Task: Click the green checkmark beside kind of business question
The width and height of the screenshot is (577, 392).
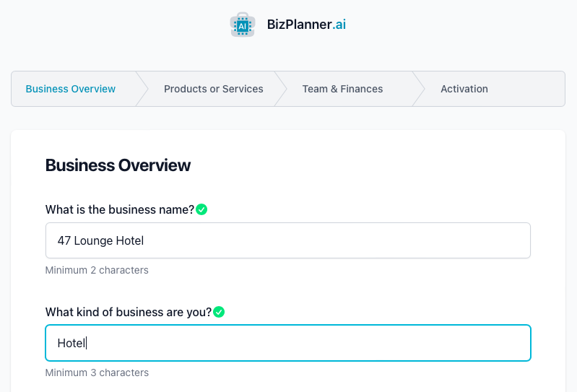Action: click(x=219, y=312)
